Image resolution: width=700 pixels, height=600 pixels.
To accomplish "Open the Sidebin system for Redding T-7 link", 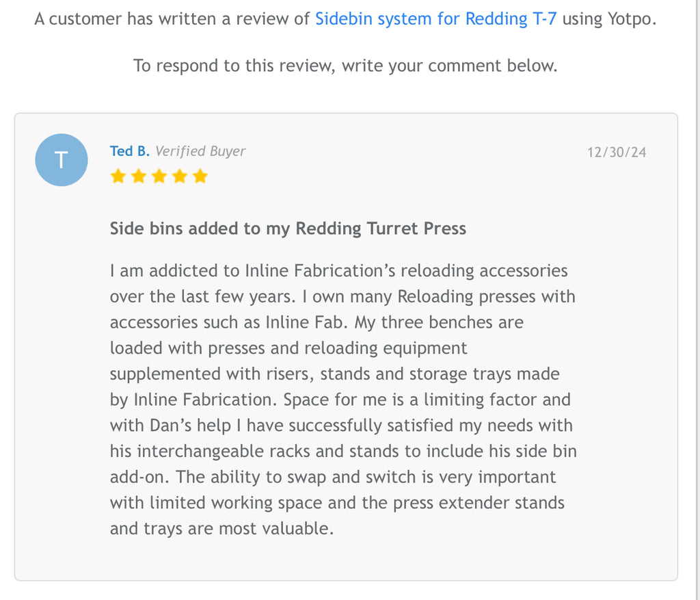I will tap(435, 18).
